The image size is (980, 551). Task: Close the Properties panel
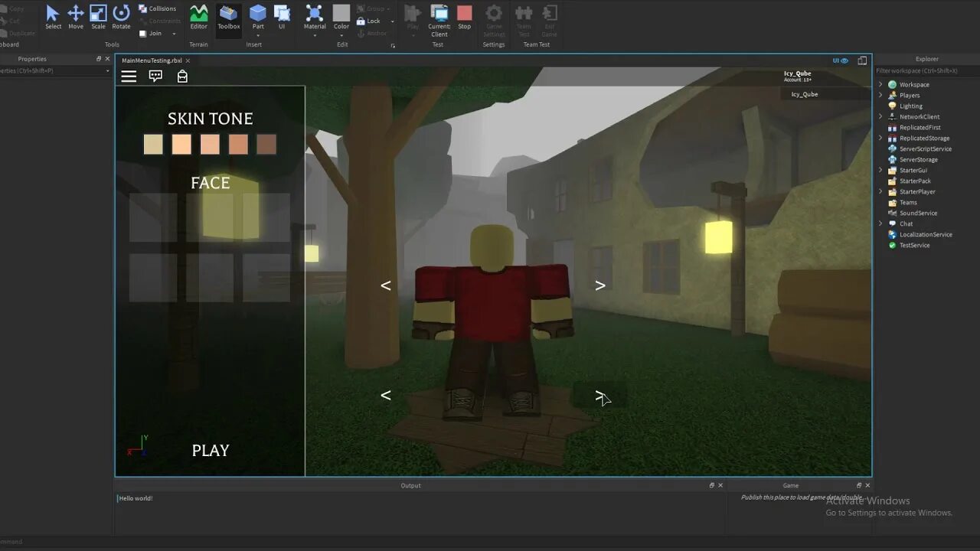[106, 59]
